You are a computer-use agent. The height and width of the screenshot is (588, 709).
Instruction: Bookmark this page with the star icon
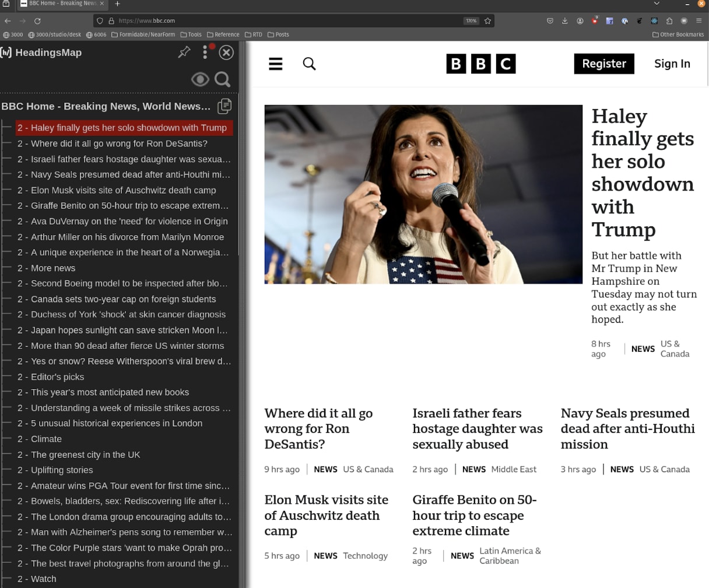click(488, 20)
